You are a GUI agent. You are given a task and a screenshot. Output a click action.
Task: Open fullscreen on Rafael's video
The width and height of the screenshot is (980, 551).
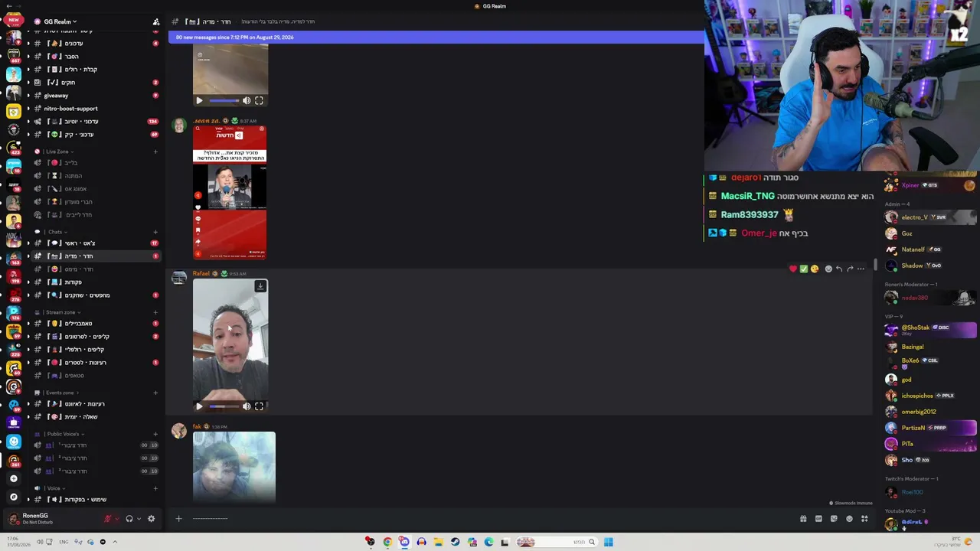[x=259, y=406]
